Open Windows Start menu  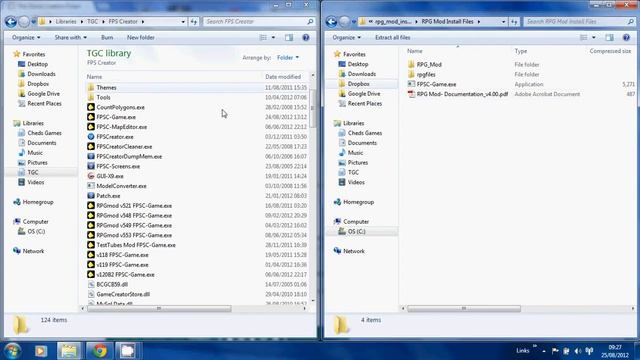coord(13,351)
